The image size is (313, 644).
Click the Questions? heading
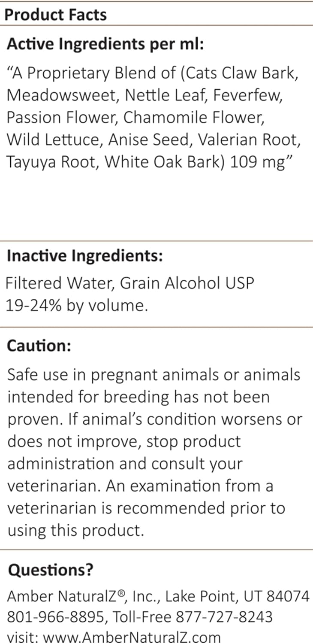coord(51,570)
